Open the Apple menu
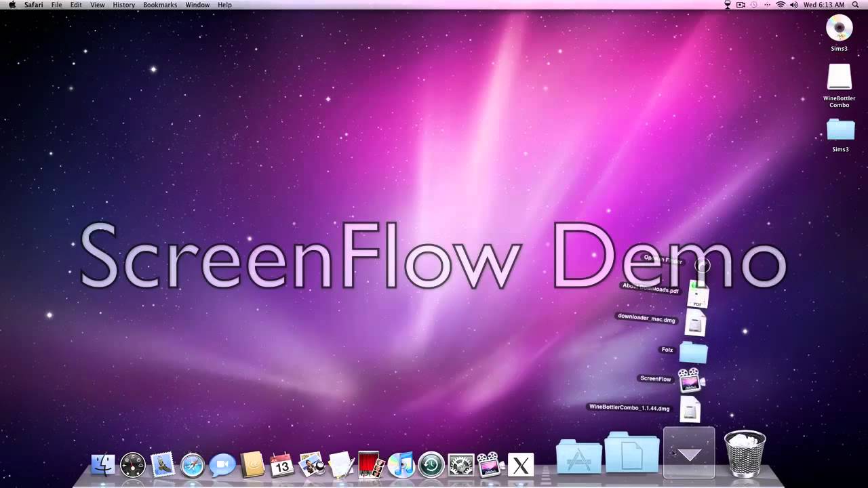The image size is (868, 488). (x=12, y=5)
